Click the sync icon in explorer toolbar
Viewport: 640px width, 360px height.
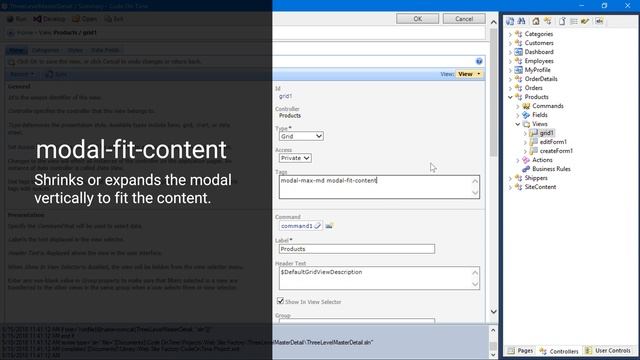510,21
